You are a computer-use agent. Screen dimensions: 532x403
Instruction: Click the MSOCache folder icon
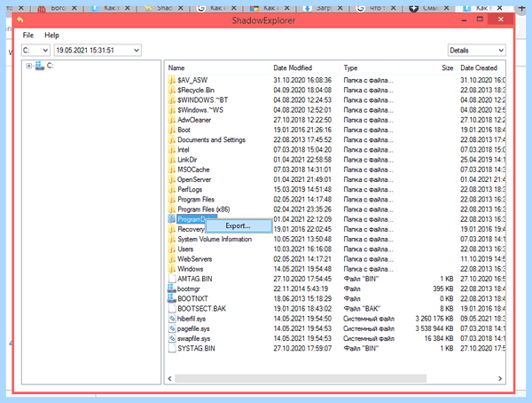(x=172, y=170)
